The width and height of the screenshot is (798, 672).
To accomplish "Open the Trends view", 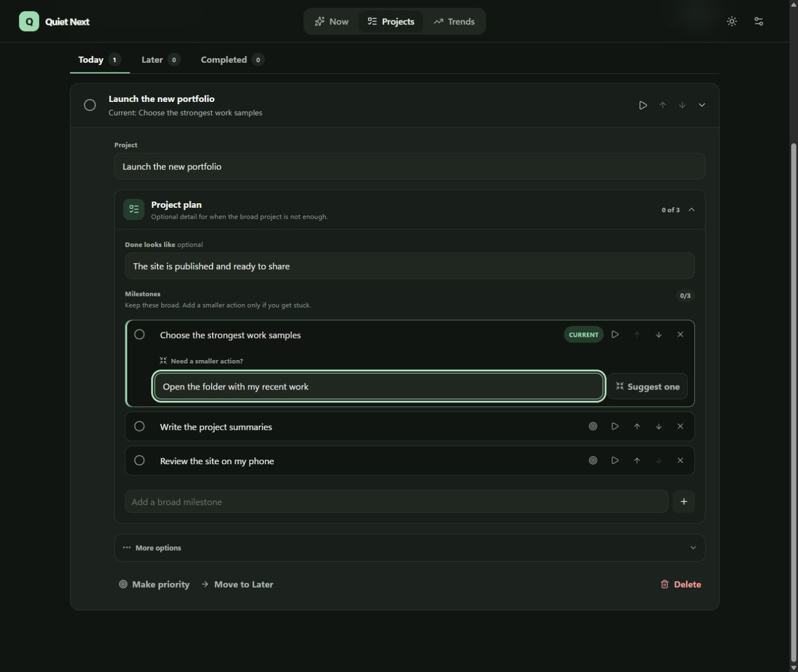I will pyautogui.click(x=454, y=22).
